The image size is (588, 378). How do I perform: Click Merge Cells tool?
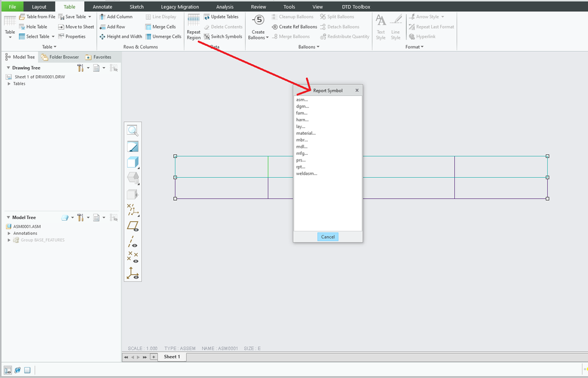[x=161, y=26]
